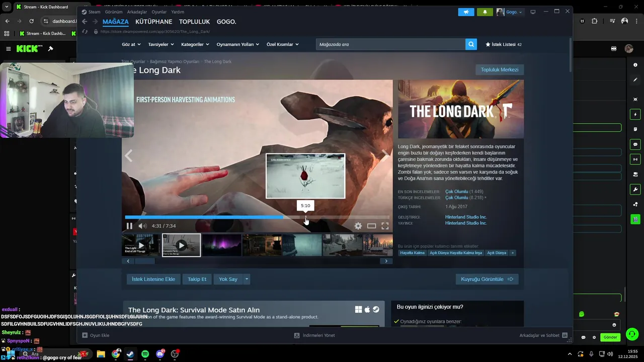Expand the Kategoriler dropdown
Image resolution: width=644 pixels, height=362 pixels.
[x=195, y=44]
